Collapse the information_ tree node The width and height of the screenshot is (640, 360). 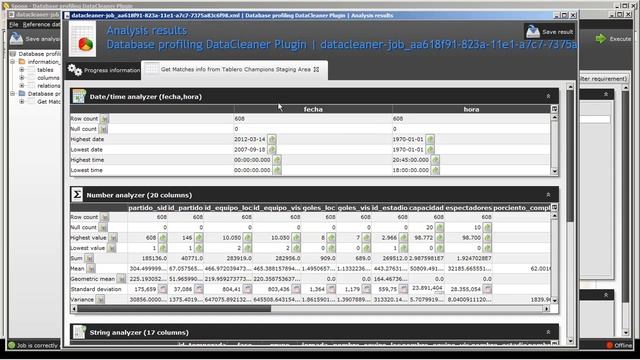13,62
